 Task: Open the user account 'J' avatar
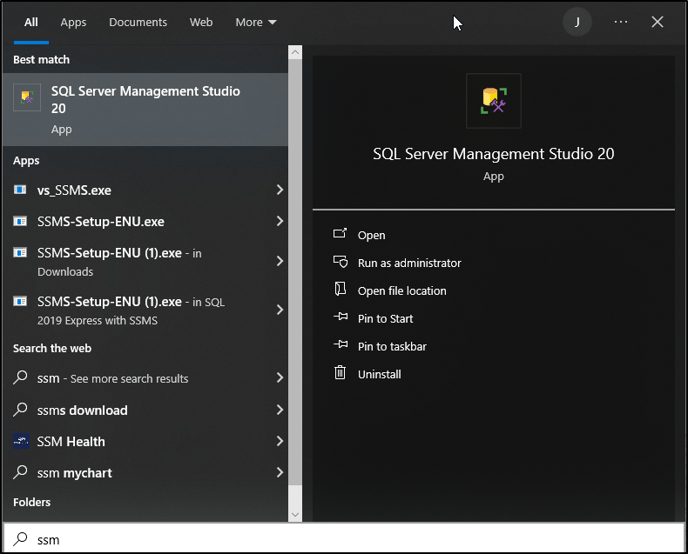tap(577, 22)
